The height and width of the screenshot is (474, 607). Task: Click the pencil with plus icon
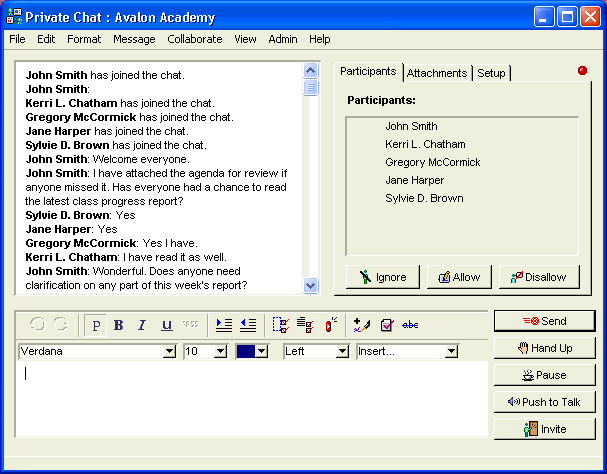362,325
